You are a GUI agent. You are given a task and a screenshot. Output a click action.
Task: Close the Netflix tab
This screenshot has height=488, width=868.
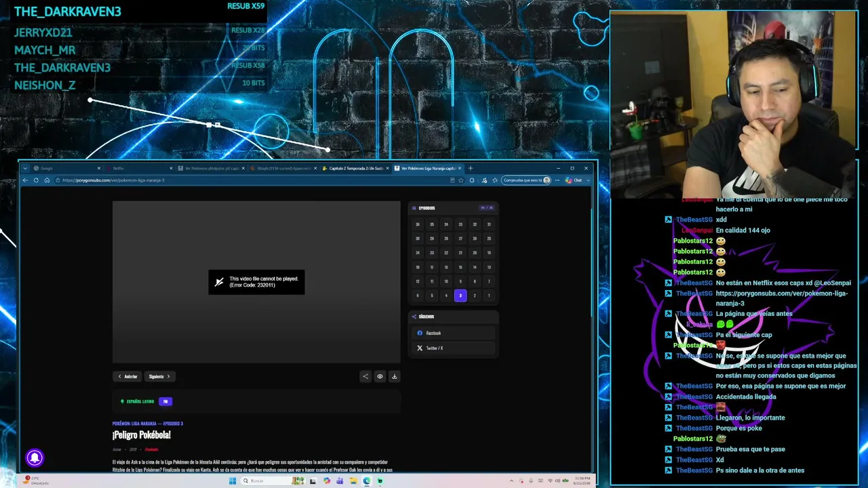[x=171, y=168]
